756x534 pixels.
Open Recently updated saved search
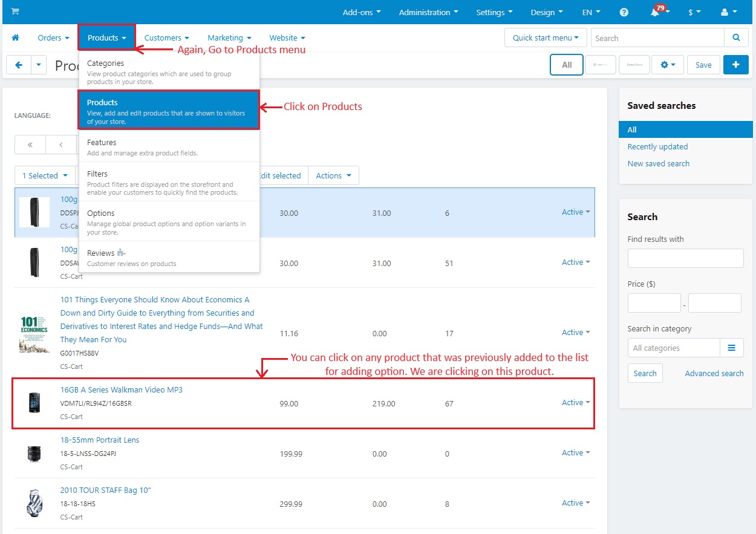coord(657,146)
